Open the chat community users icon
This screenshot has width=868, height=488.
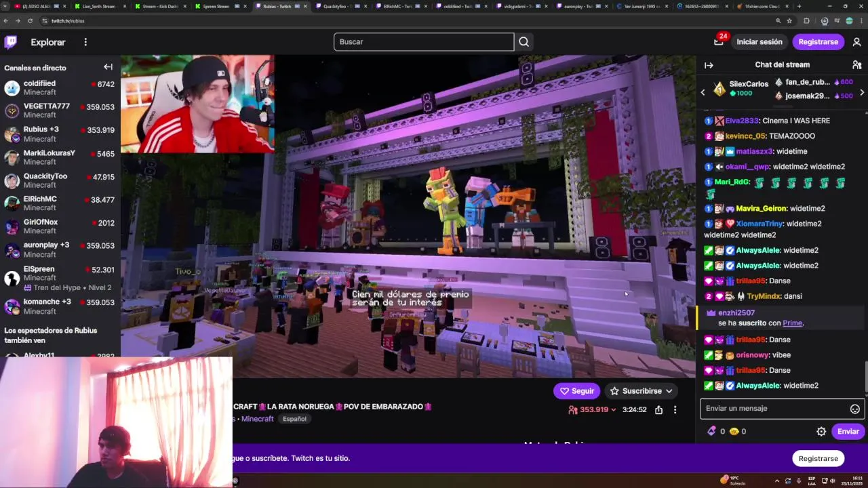click(x=856, y=65)
